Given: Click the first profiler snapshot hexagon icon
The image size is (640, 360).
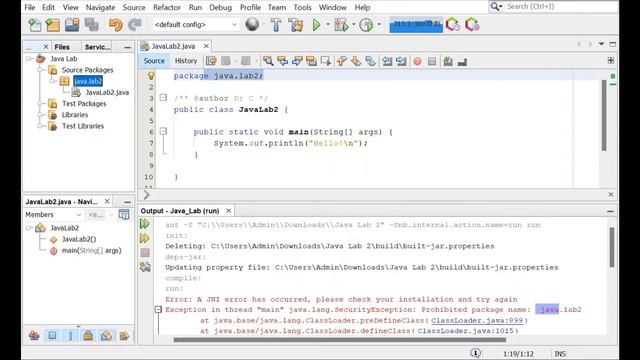Looking at the screenshot, I should (x=453, y=25).
